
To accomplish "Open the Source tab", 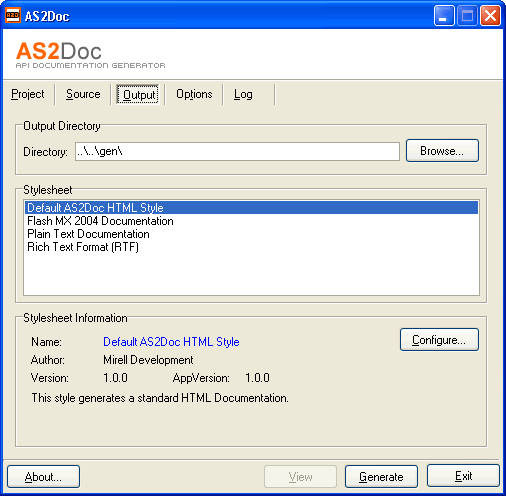I will tap(83, 94).
